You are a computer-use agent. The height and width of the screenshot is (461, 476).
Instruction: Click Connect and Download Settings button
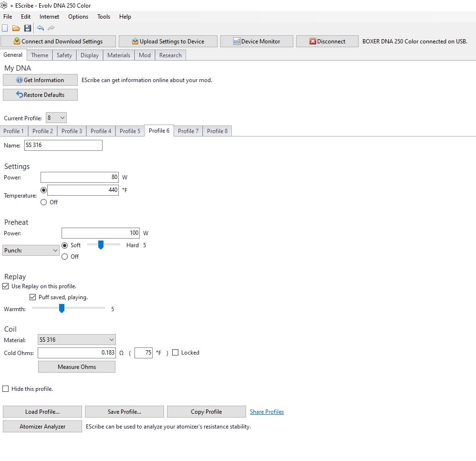click(58, 42)
